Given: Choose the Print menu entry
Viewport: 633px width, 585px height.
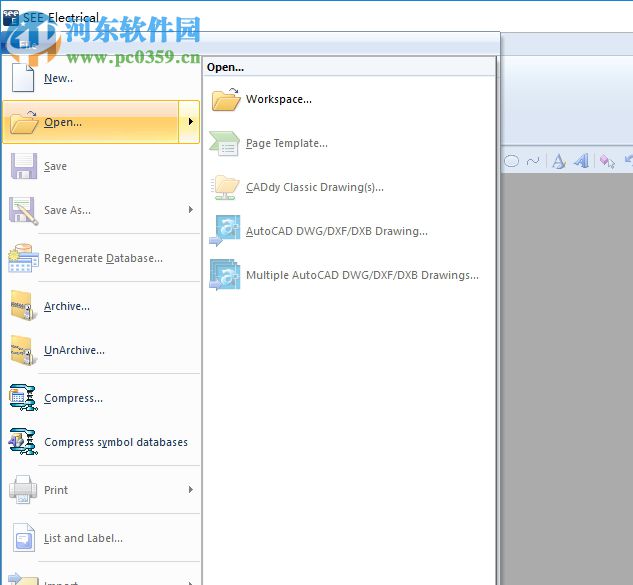Looking at the screenshot, I should pyautogui.click(x=56, y=490).
